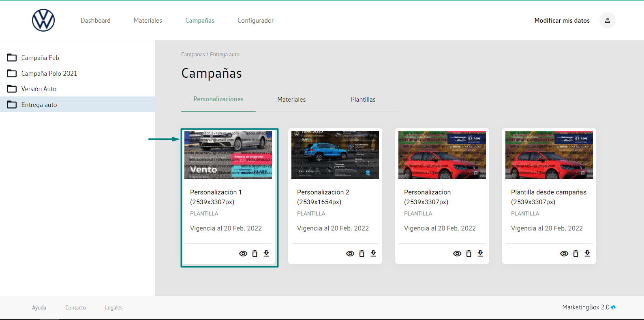Open Materiales in the top navigation

click(148, 20)
